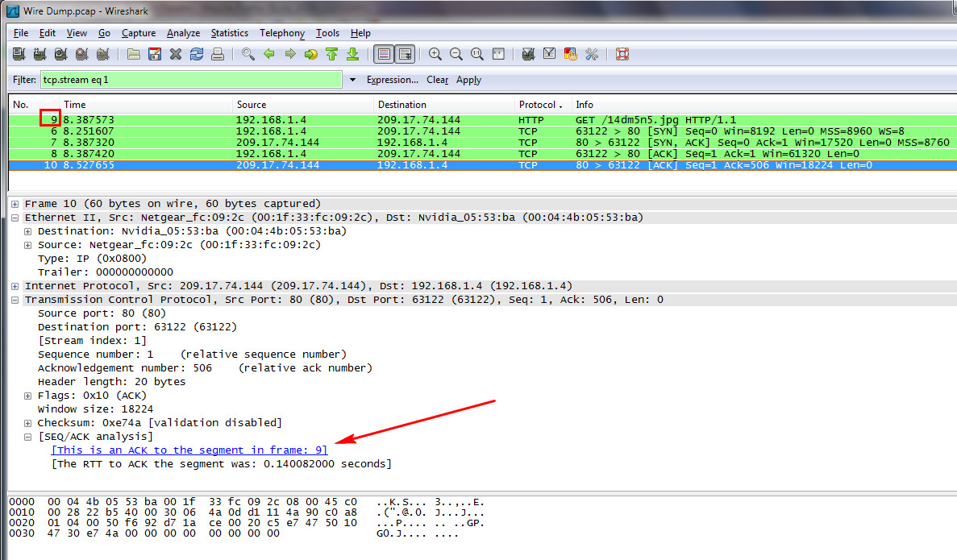Toggle packet colorize button in toolbar
The width and height of the screenshot is (957, 560).
[384, 54]
